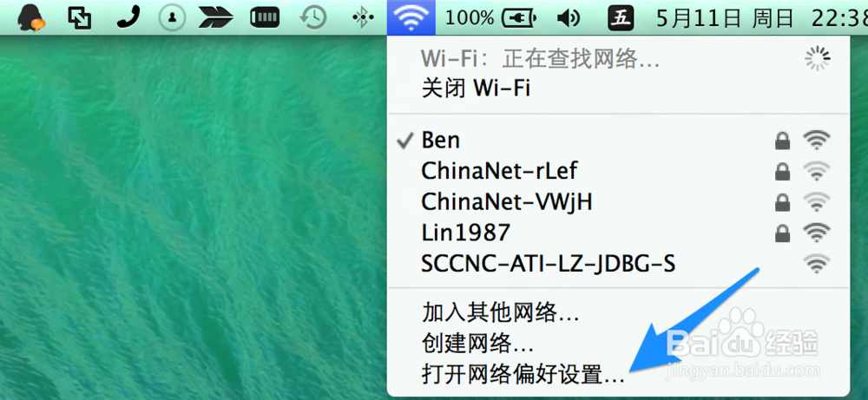Open the feather arrow menu bar icon
The image size is (868, 400).
click(216, 18)
